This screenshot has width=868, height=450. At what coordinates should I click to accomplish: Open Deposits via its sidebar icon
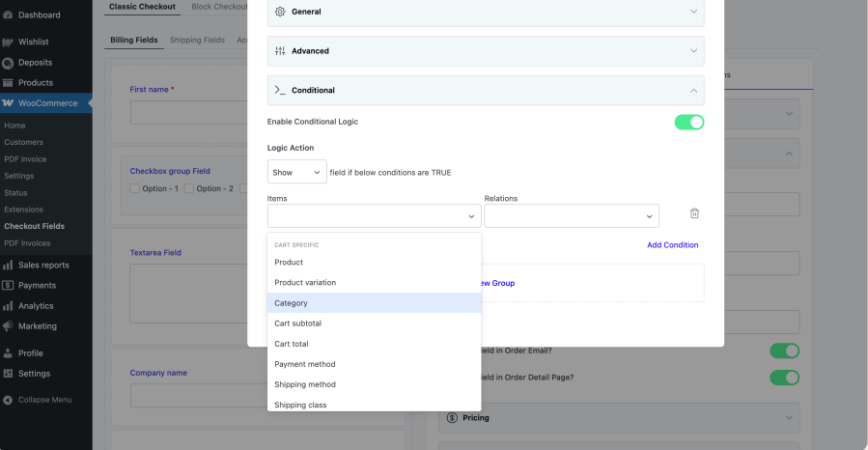pyautogui.click(x=8, y=62)
